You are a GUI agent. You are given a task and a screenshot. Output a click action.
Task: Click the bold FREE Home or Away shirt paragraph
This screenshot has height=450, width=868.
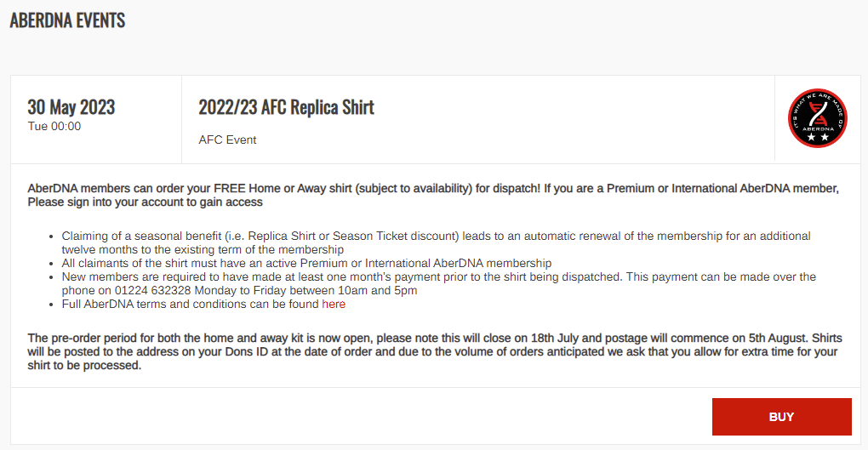click(x=433, y=196)
